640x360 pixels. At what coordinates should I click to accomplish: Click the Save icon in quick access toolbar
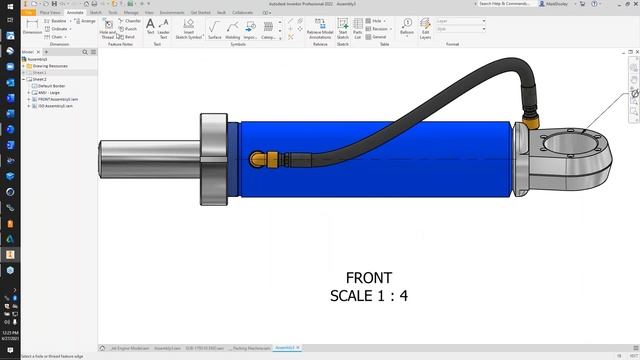tap(54, 4)
